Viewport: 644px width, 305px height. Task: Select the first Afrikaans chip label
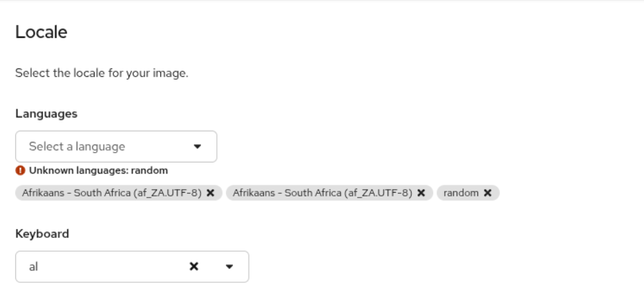(112, 193)
